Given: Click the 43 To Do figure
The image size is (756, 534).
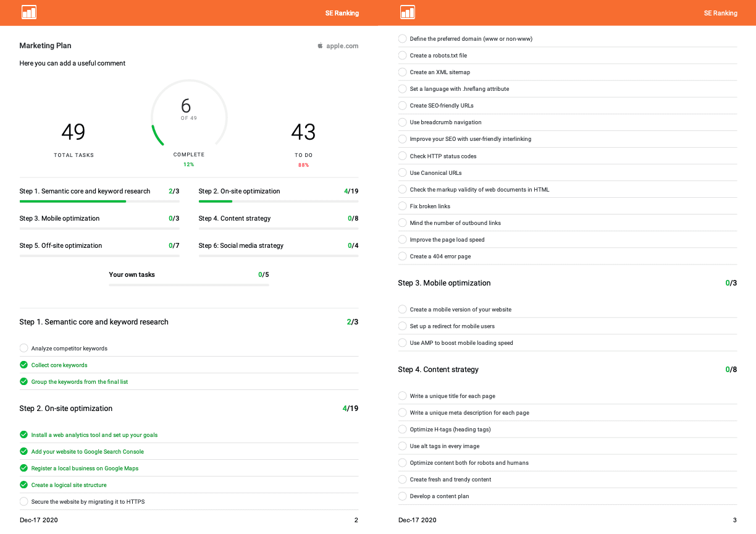Looking at the screenshot, I should [x=303, y=132].
